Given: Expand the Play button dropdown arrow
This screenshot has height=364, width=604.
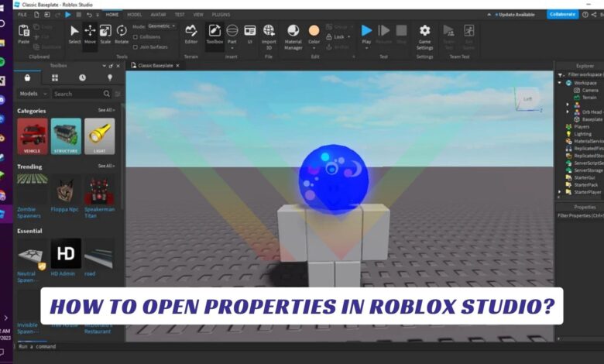Looking at the screenshot, I should (366, 48).
